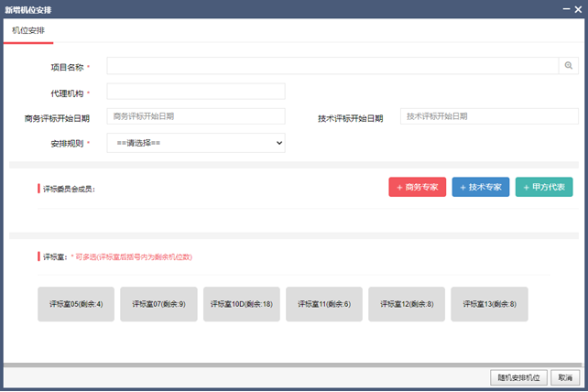588x392 pixels.
Task: Click the green 甲方代表 add button
Action: coord(544,187)
